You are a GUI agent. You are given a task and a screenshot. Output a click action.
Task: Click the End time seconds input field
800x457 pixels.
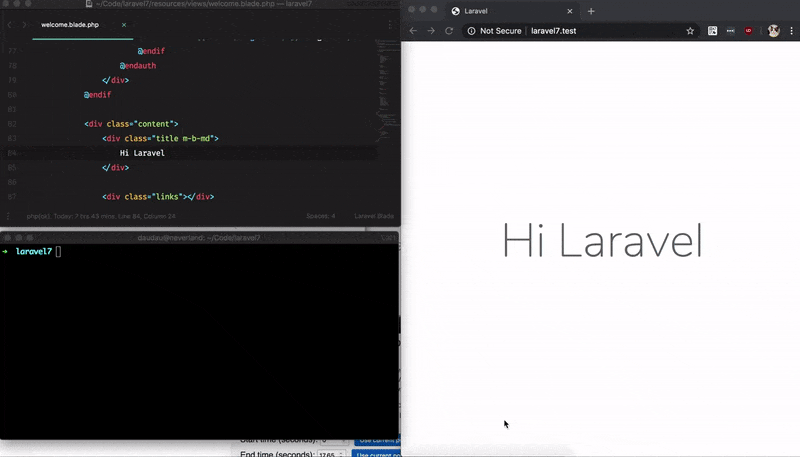coord(332,453)
